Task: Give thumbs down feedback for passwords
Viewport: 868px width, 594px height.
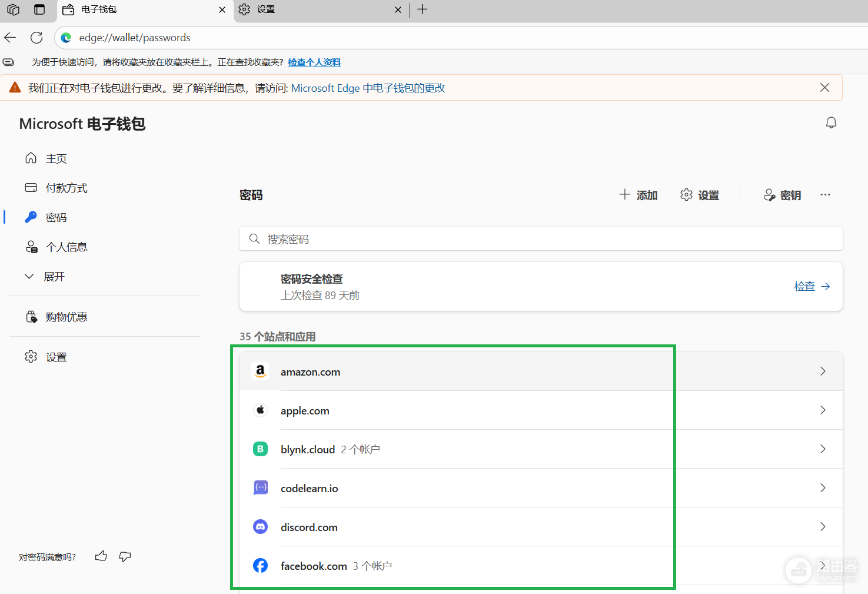Action: (125, 556)
